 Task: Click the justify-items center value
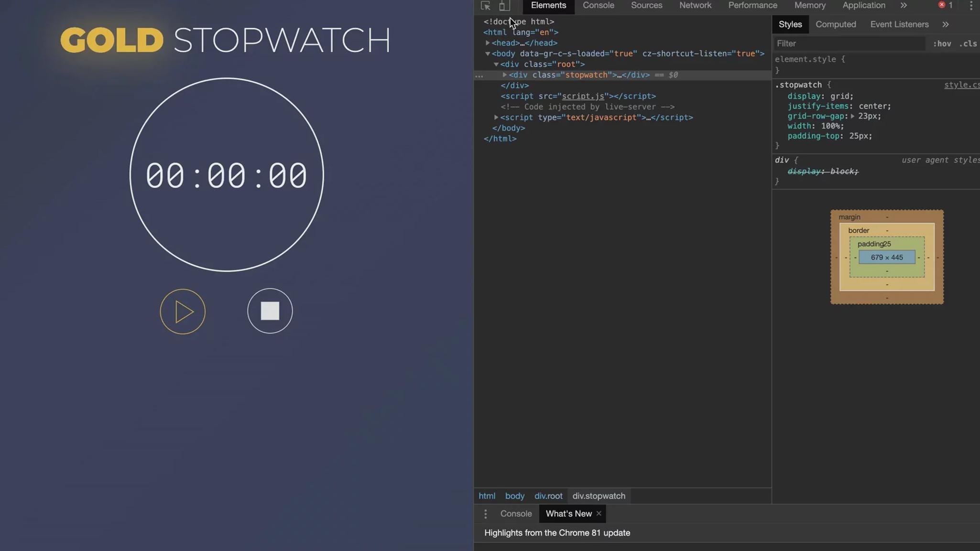873,106
